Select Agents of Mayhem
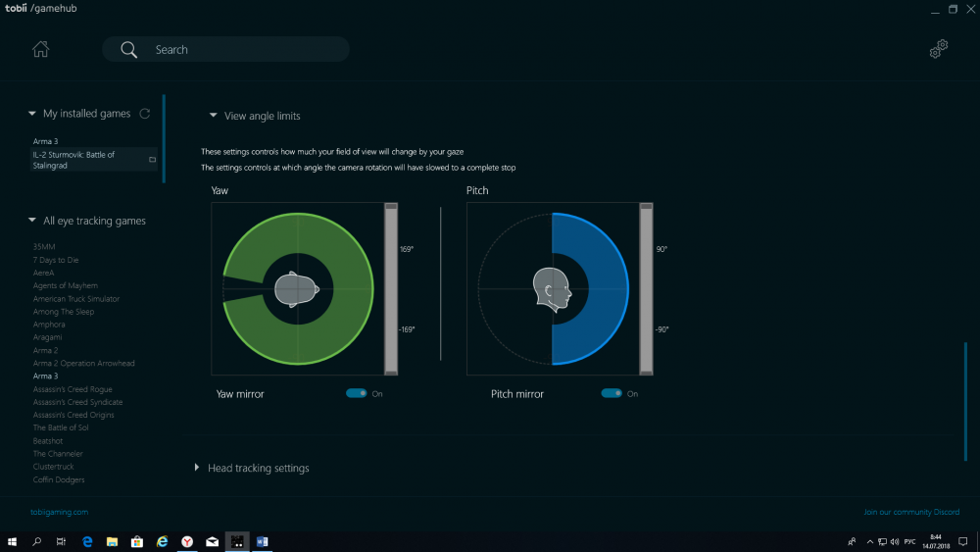Image resolution: width=980 pixels, height=552 pixels. pyautogui.click(x=65, y=285)
